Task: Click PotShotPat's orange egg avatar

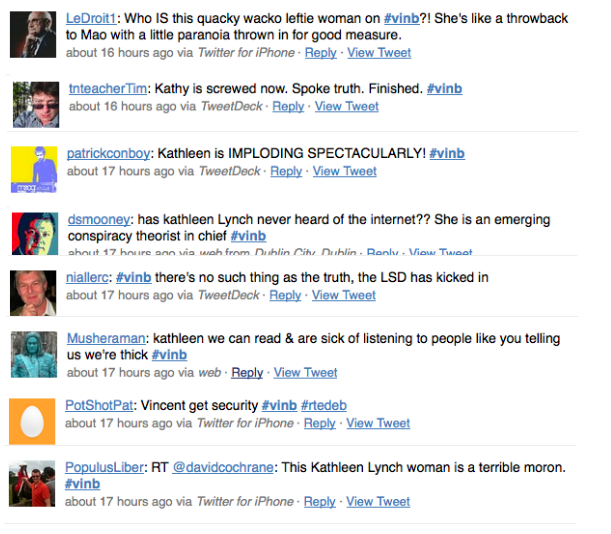Action: pyautogui.click(x=33, y=418)
